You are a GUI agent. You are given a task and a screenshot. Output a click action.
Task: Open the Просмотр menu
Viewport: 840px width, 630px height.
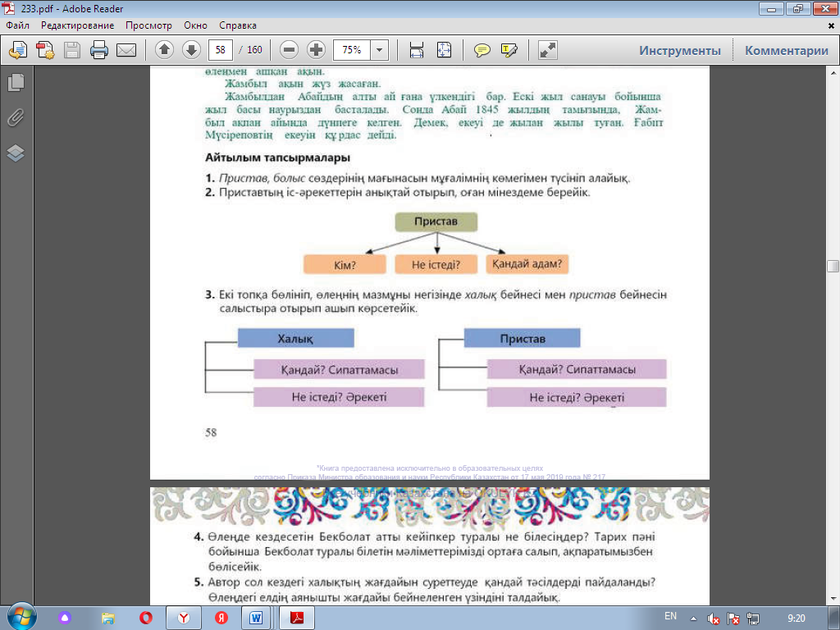[149, 25]
